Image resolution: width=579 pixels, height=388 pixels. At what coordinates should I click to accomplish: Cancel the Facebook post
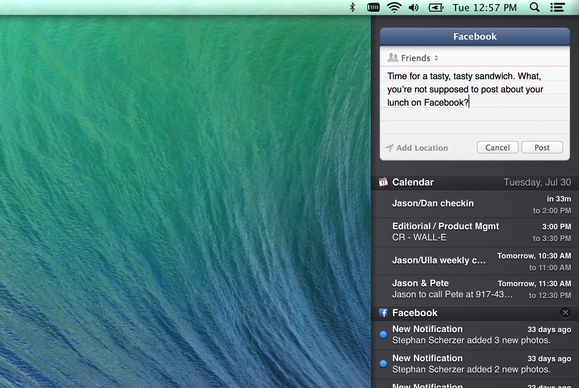point(497,147)
